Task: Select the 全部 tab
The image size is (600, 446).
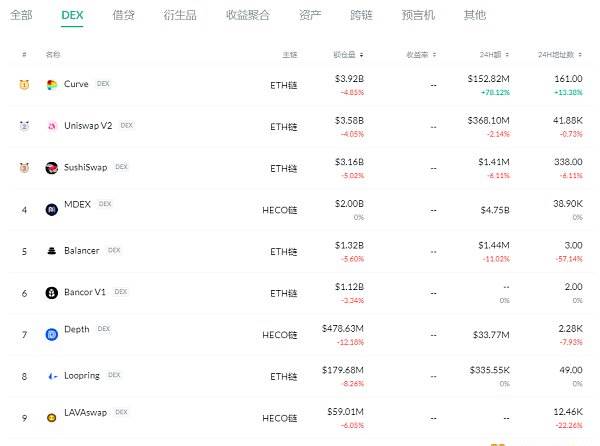Action: [21, 15]
